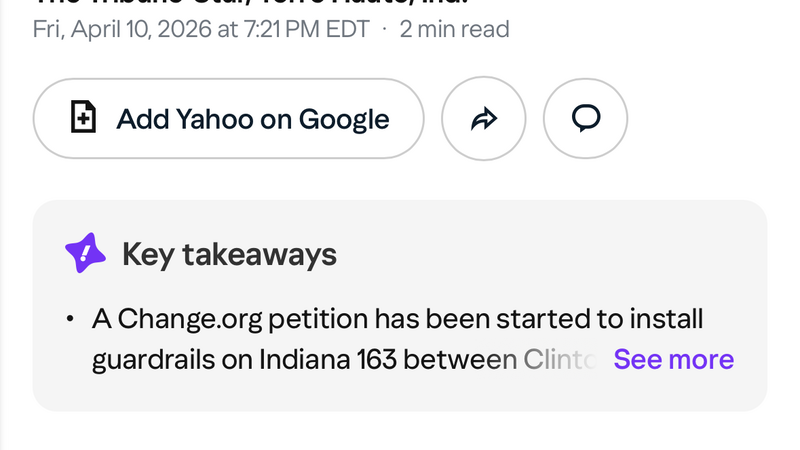Click the Change.org petition takeaway text
800x450 pixels.
(x=398, y=320)
